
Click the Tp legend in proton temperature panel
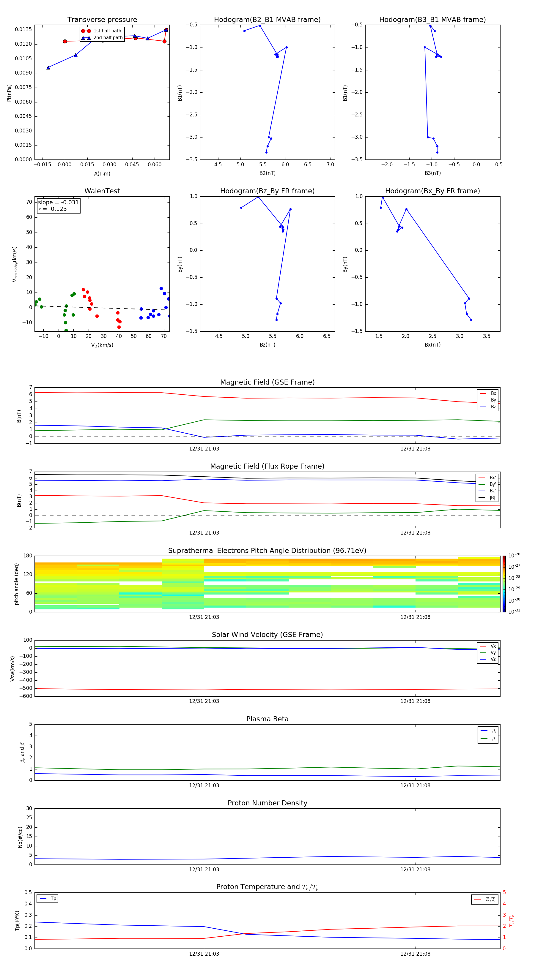point(48,899)
